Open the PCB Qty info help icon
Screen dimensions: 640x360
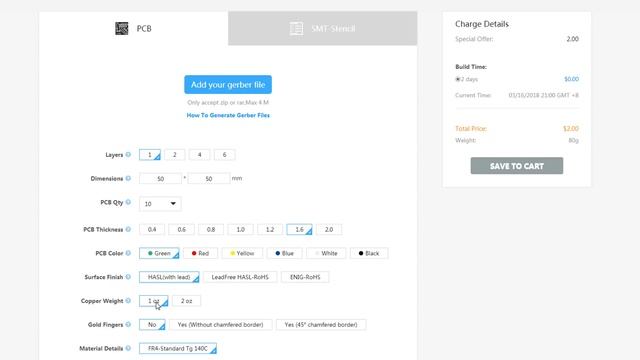[128, 202]
